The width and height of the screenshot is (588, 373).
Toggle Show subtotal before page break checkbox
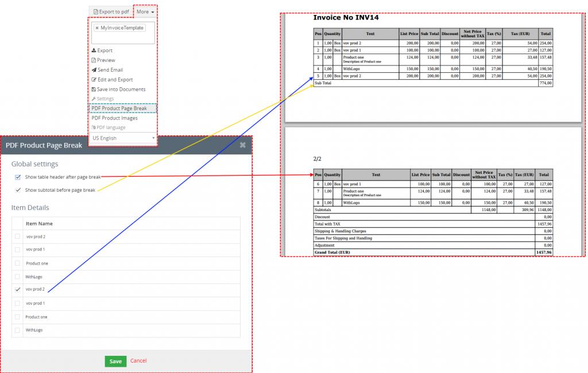click(18, 190)
